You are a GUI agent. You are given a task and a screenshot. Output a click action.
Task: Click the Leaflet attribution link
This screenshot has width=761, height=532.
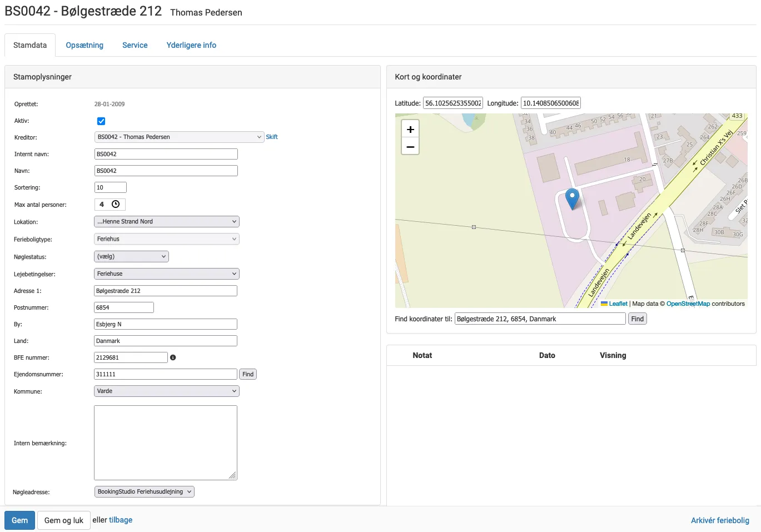pos(618,304)
